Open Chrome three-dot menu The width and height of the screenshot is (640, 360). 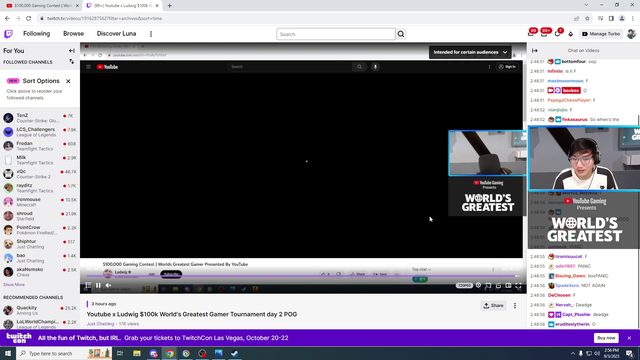pos(633,18)
